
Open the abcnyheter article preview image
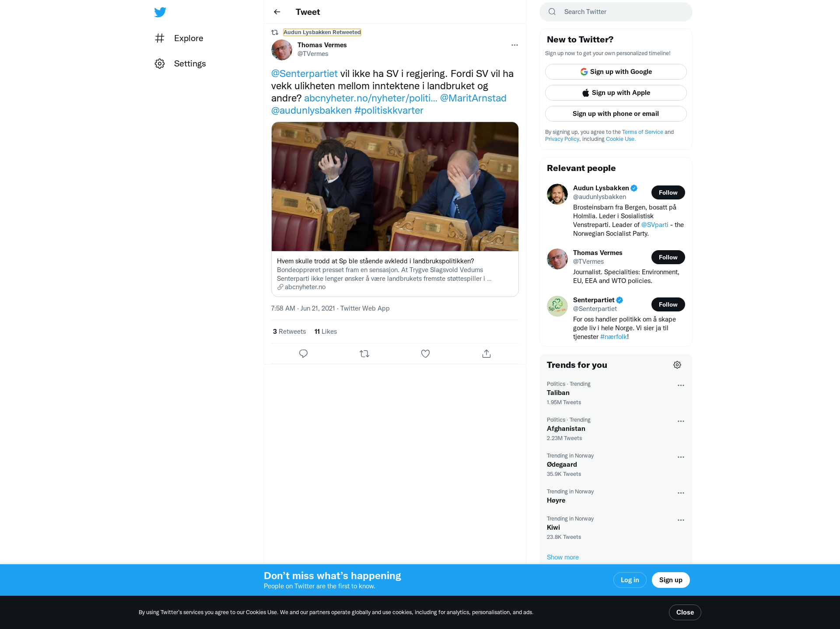pyautogui.click(x=395, y=186)
